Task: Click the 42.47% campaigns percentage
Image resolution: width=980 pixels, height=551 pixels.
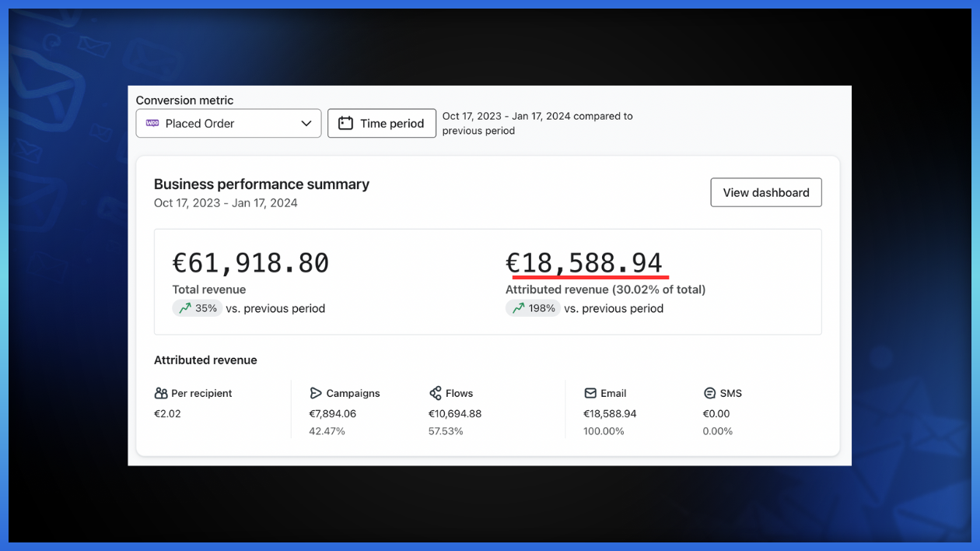Action: point(327,431)
